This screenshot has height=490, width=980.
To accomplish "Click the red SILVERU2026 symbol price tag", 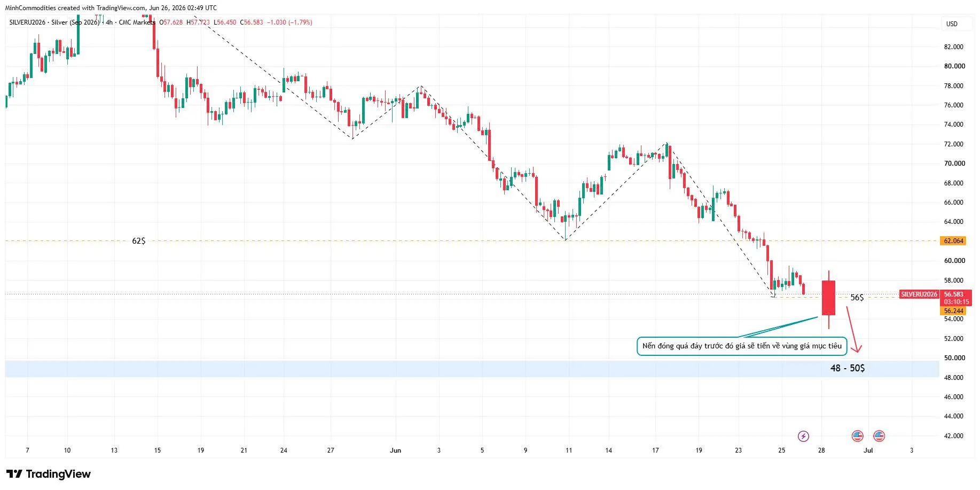I will [x=919, y=294].
